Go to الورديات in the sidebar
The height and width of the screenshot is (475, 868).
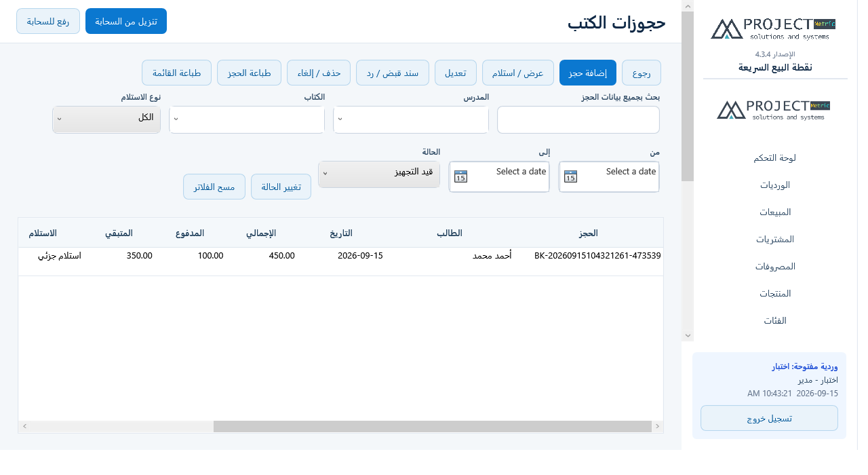pos(774,185)
